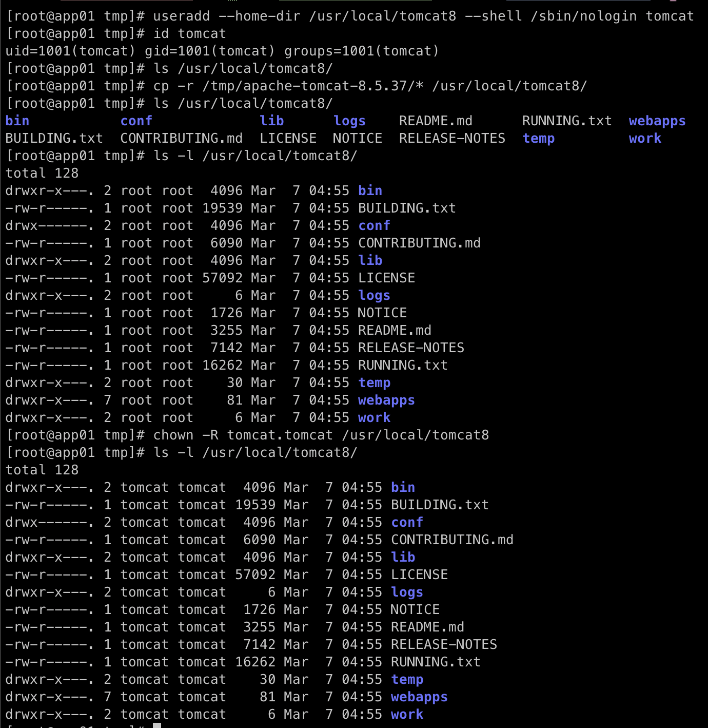Click the "cp" command word
The height and width of the screenshot is (728, 708).
pos(161,86)
